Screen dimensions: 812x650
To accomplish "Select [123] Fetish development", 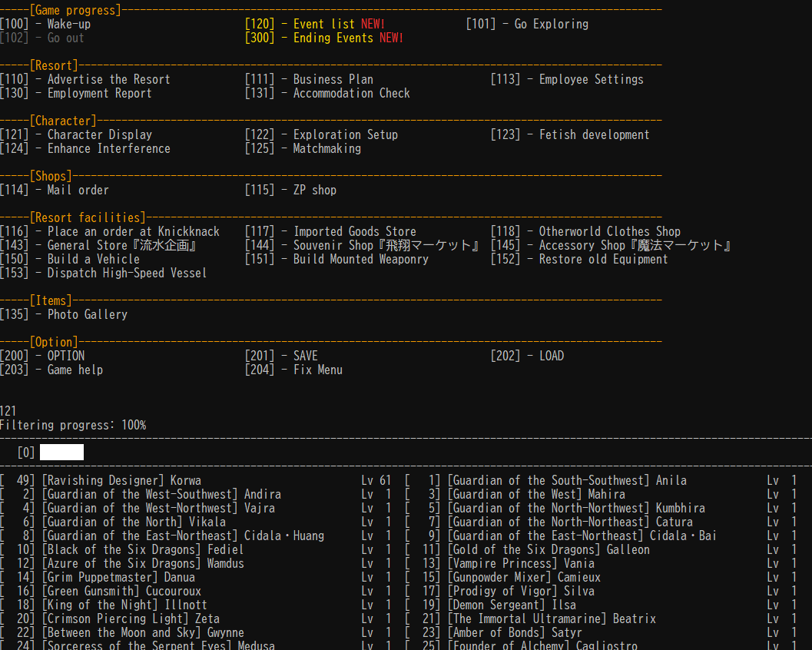I will pos(570,134).
